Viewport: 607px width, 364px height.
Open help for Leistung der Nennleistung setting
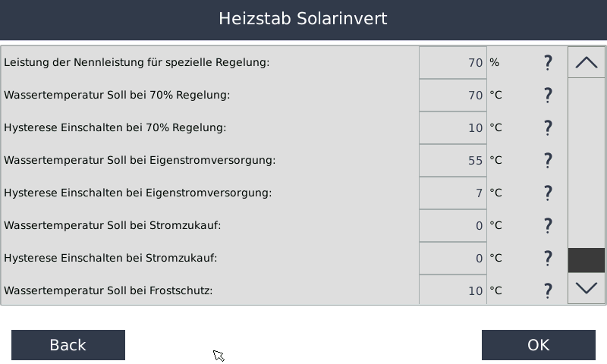pyautogui.click(x=548, y=62)
